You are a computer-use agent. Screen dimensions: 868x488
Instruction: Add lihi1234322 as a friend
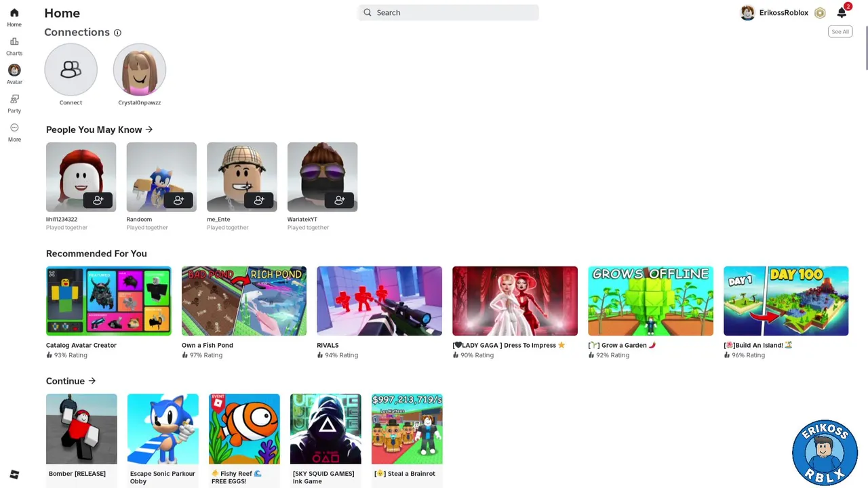(98, 200)
